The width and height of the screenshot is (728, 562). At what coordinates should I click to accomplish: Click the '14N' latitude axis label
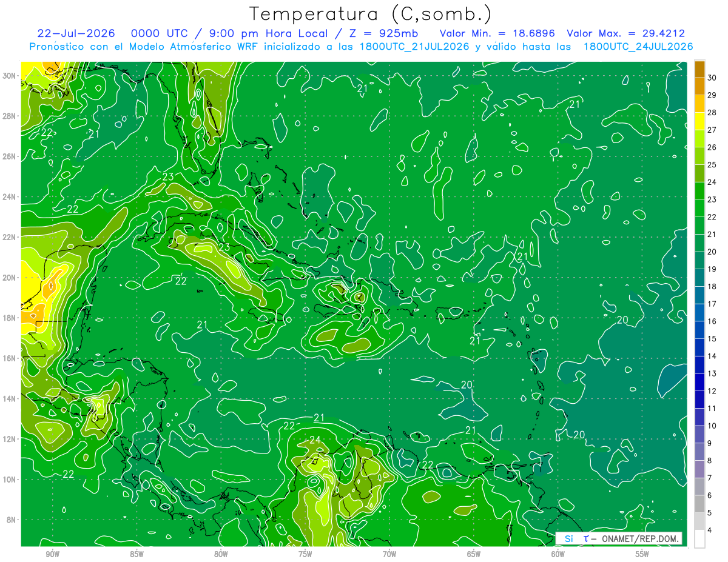(x=9, y=398)
